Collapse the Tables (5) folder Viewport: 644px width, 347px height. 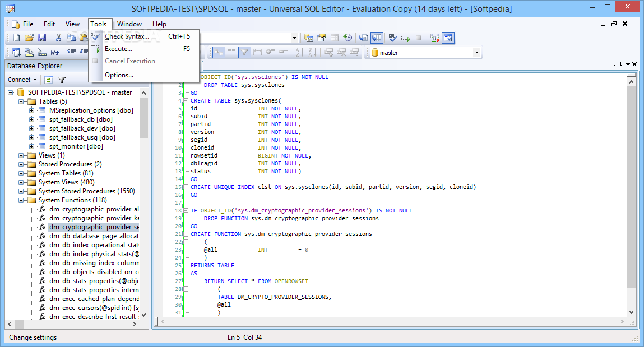21,102
